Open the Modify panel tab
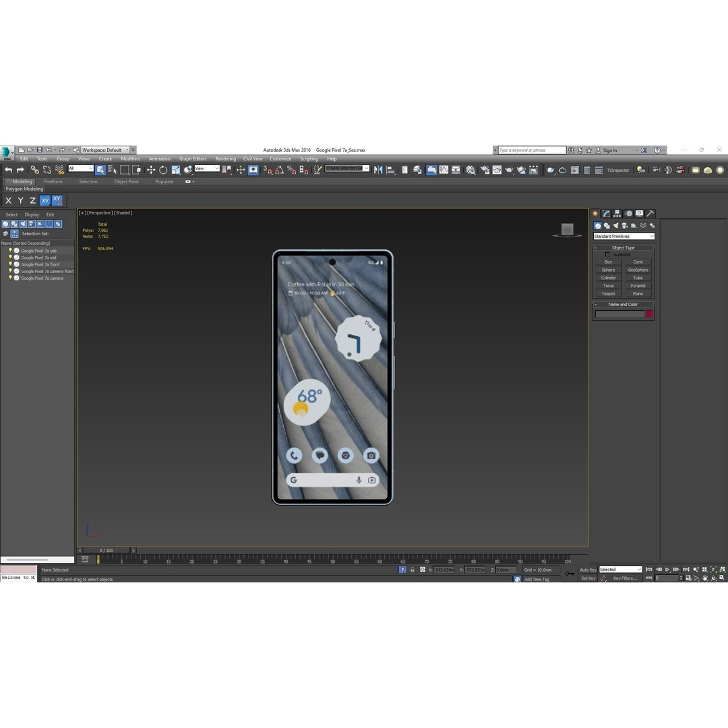The width and height of the screenshot is (728, 728). click(x=606, y=214)
